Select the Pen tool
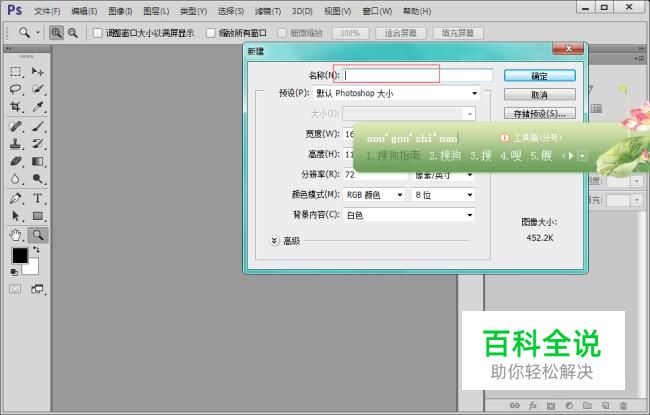This screenshot has height=415, width=650. point(16,198)
